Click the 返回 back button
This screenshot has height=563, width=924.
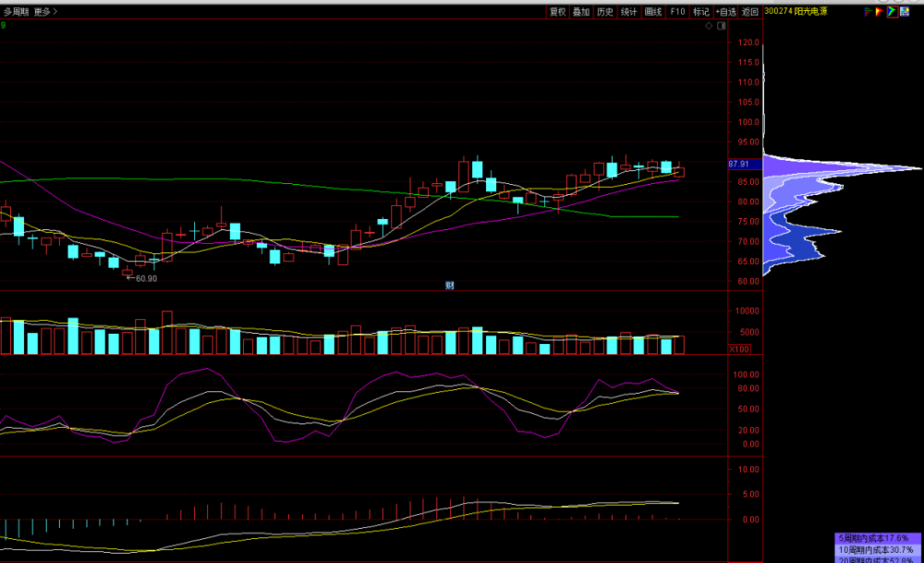click(x=749, y=12)
